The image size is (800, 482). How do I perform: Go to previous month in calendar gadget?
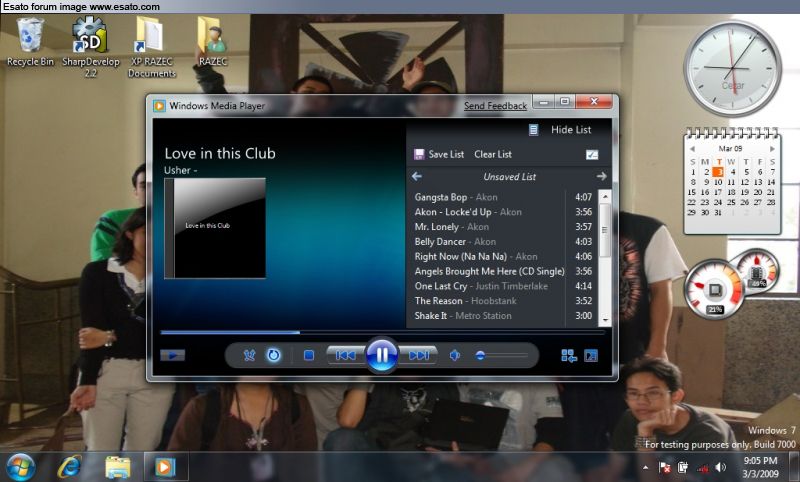tap(692, 148)
